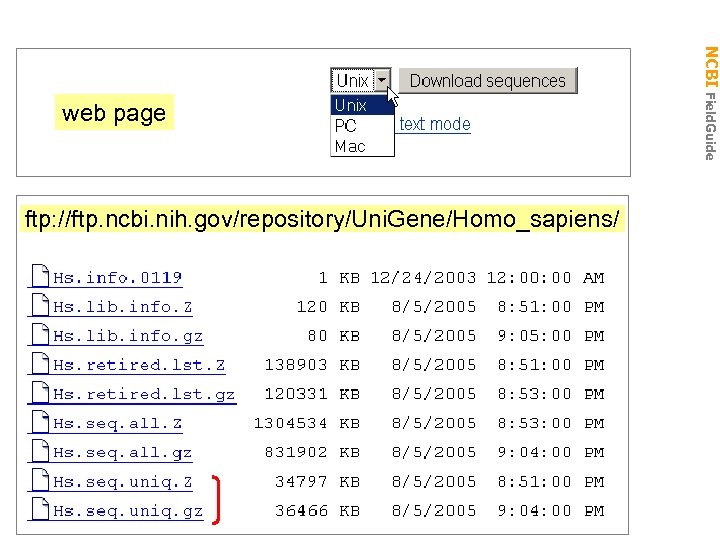Click the 9:05:00 PM time entry
720x540 pixels.
551,336
